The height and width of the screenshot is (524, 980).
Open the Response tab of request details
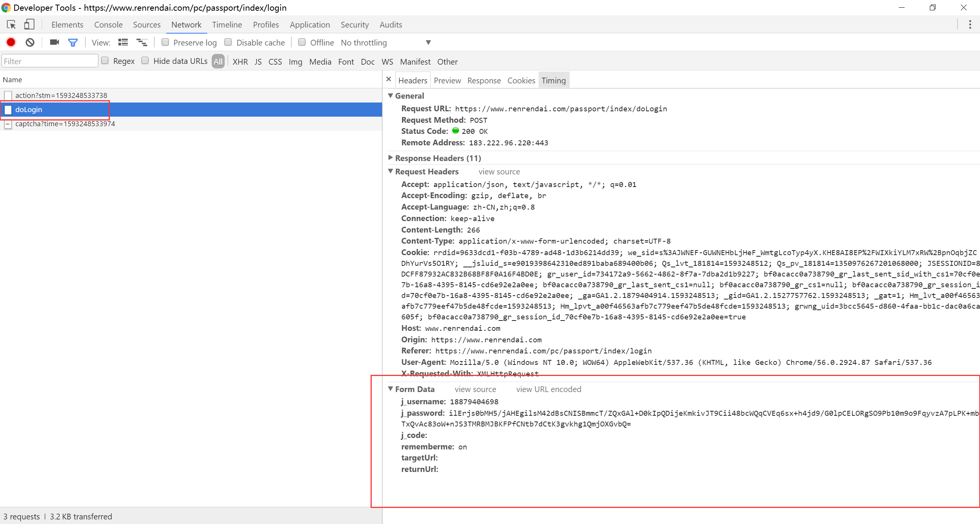(484, 80)
